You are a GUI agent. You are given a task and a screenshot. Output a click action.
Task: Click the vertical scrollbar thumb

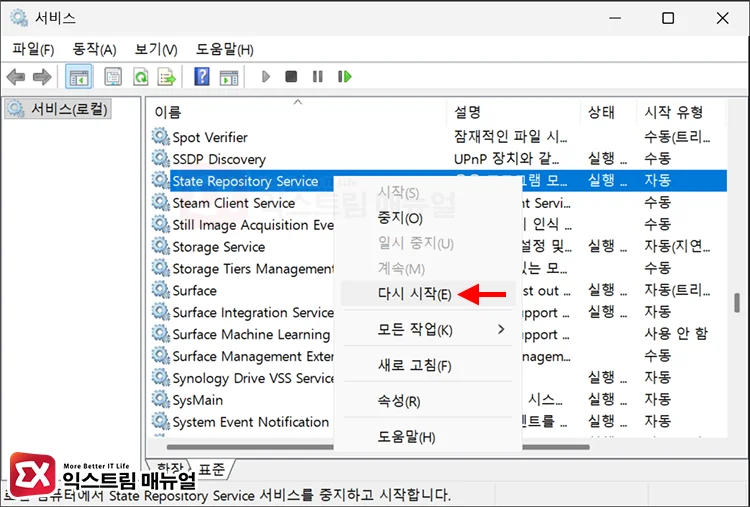click(737, 303)
